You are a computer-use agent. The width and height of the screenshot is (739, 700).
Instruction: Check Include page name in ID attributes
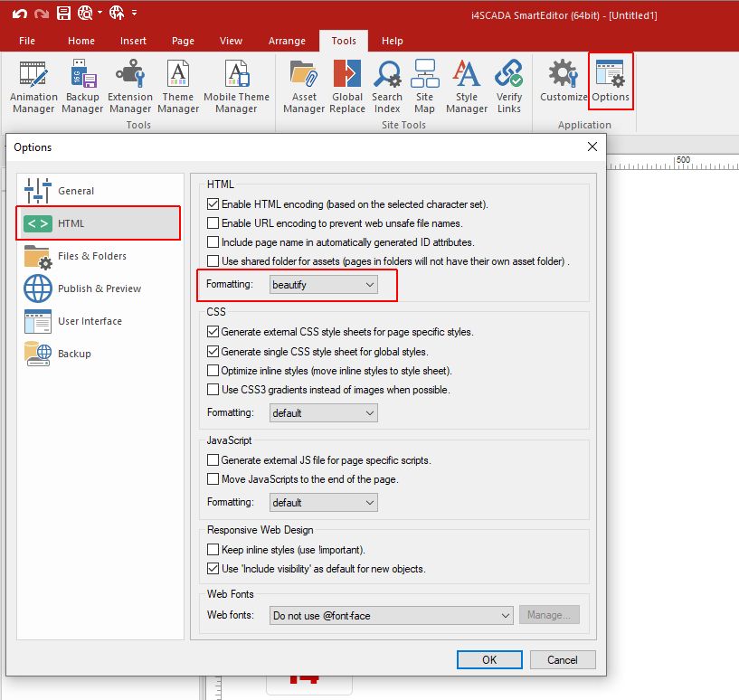(213, 241)
